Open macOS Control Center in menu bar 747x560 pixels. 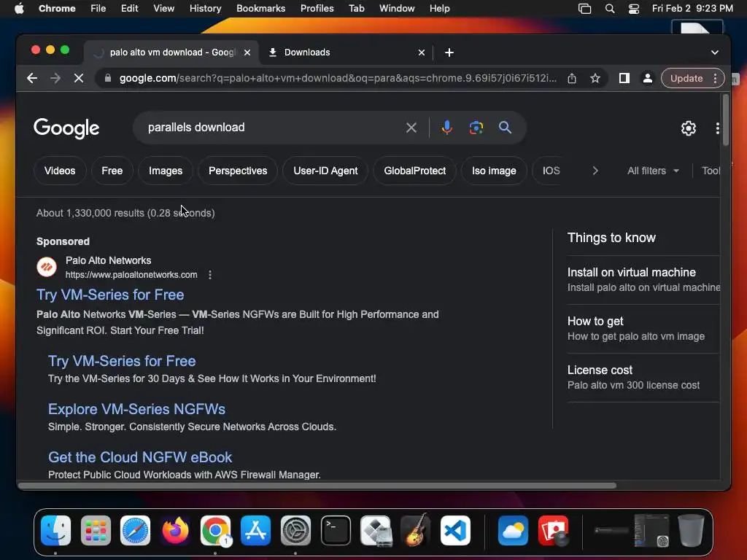[x=634, y=9]
